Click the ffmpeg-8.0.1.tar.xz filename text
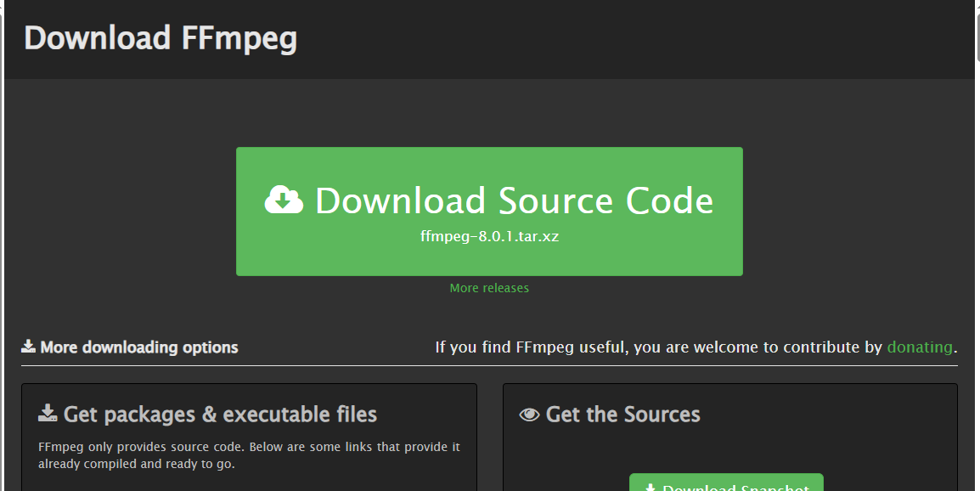 point(489,236)
